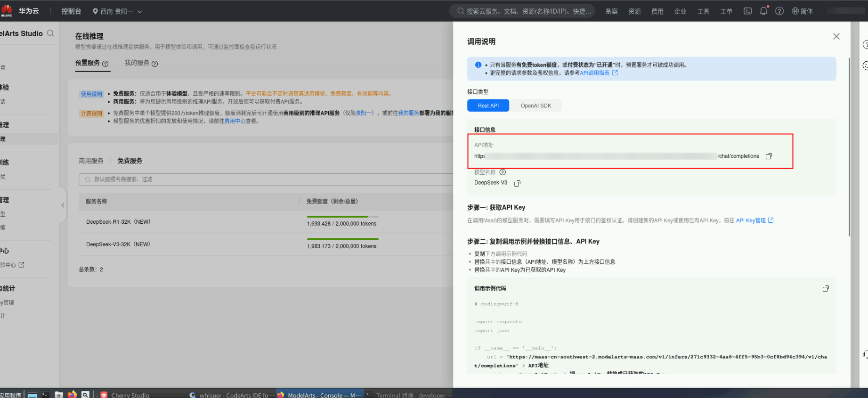The height and width of the screenshot is (398, 868).
Task: Switch to whisper CodeArts IDE window
Action: (231, 395)
